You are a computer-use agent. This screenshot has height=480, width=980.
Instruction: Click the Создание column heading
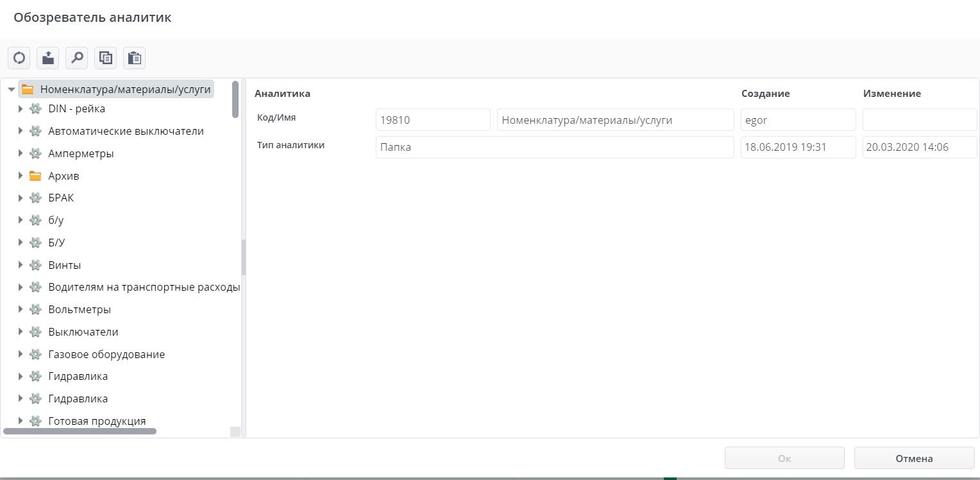tap(766, 94)
